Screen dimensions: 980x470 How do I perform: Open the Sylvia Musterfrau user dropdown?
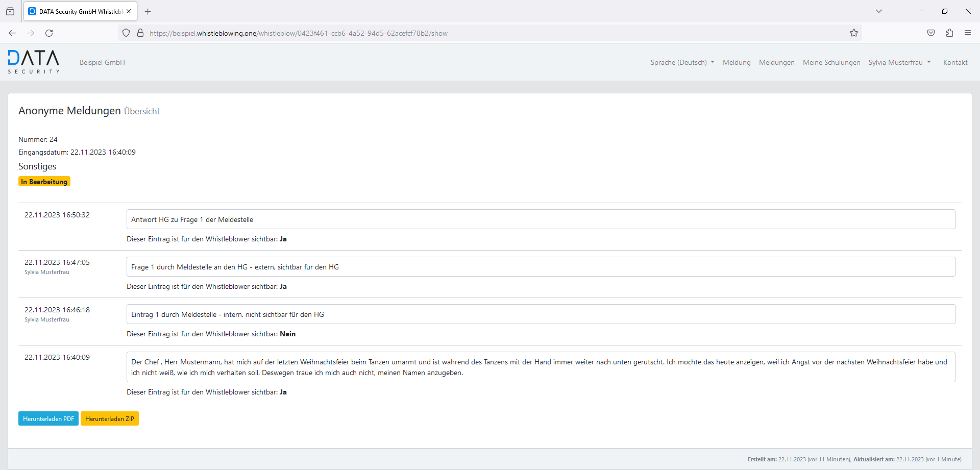click(x=899, y=62)
